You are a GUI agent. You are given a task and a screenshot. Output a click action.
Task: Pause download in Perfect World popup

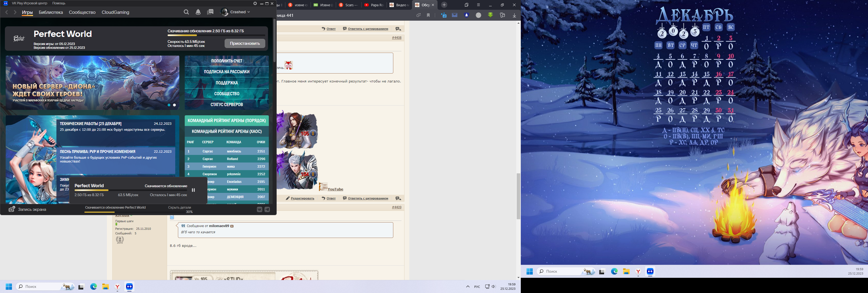193,190
